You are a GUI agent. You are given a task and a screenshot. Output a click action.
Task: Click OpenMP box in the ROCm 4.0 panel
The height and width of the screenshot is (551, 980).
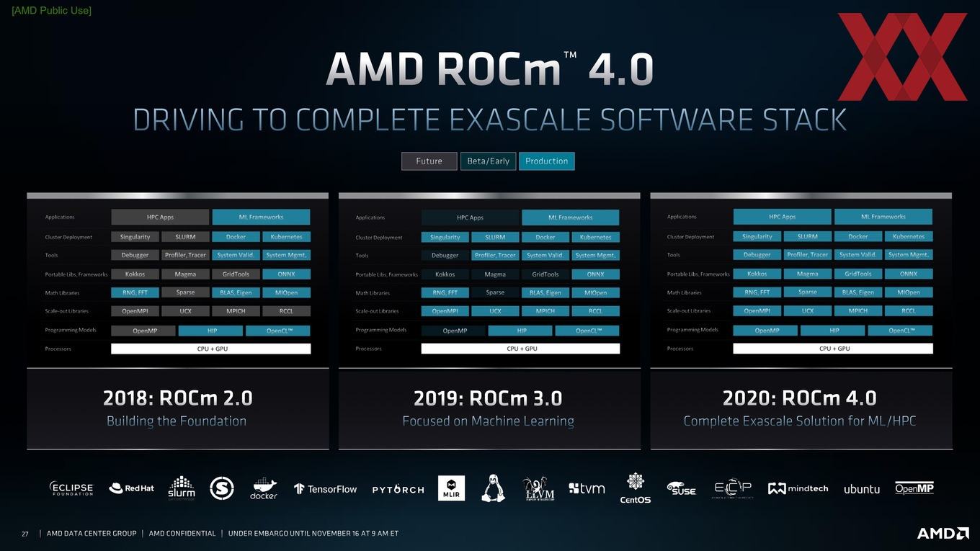[x=766, y=331]
